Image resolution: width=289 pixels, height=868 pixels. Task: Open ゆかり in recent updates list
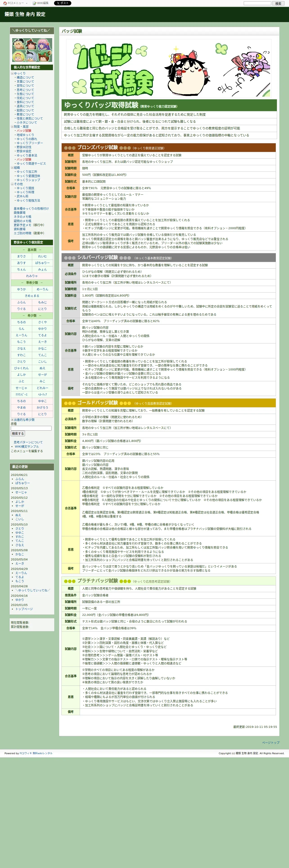20,600
